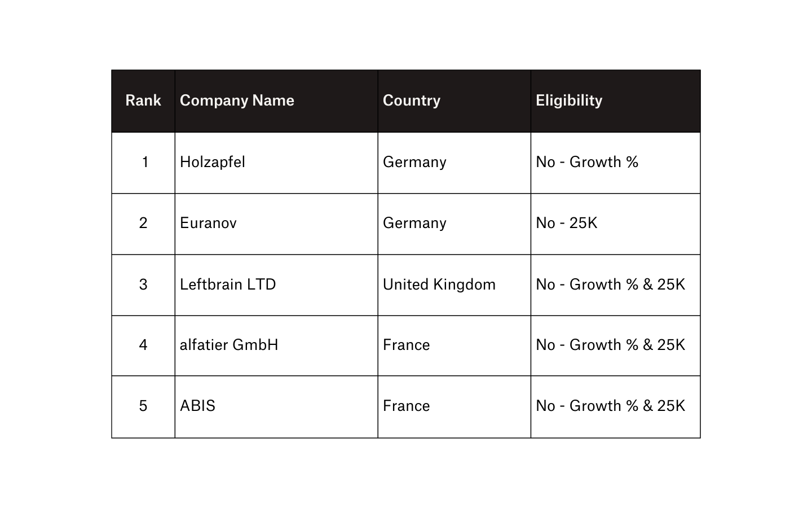Select France in the ABIS row
This screenshot has height=508, width=812.
pyautogui.click(x=406, y=406)
